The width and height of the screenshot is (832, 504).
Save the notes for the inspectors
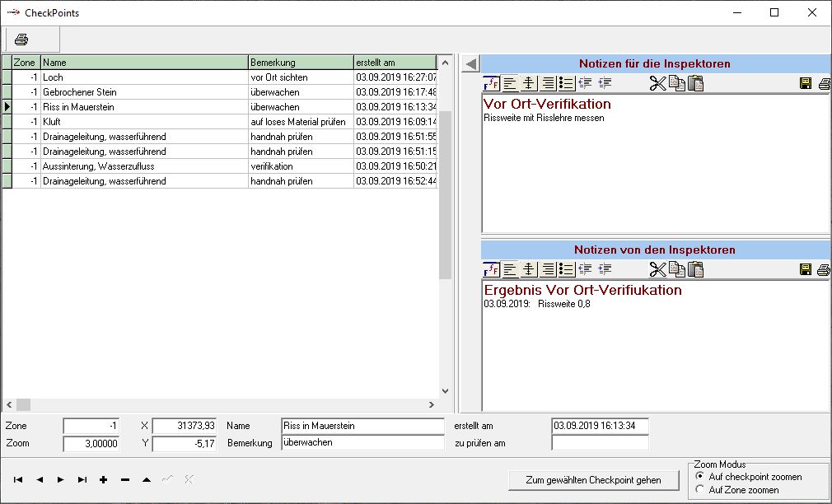point(806,83)
